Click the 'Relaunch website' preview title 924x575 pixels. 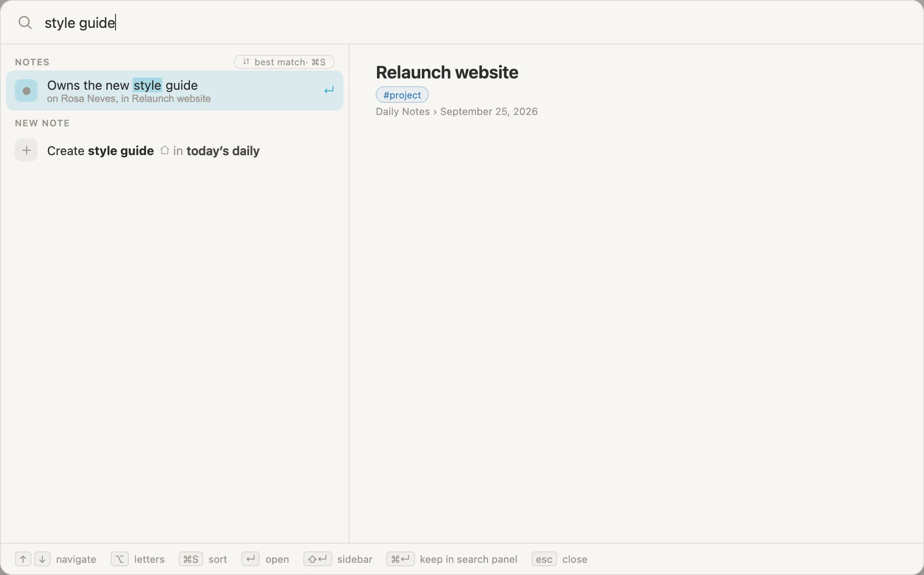pyautogui.click(x=447, y=72)
